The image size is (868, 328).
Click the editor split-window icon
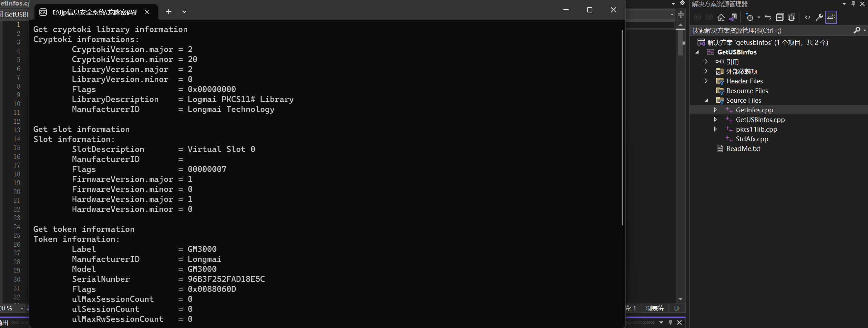pos(681,14)
